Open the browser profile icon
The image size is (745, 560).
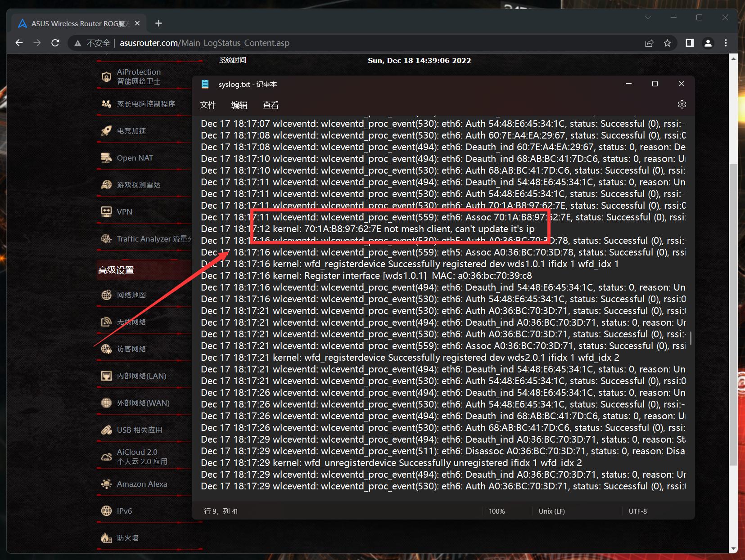point(708,43)
